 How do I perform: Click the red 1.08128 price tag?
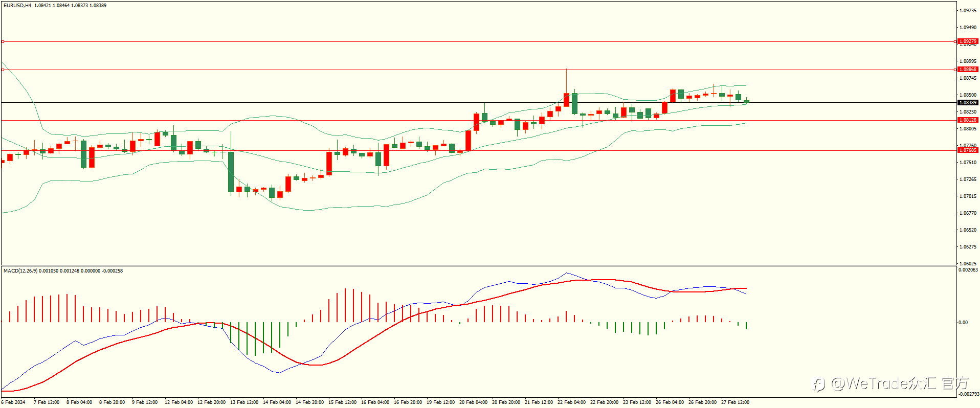[x=968, y=120]
